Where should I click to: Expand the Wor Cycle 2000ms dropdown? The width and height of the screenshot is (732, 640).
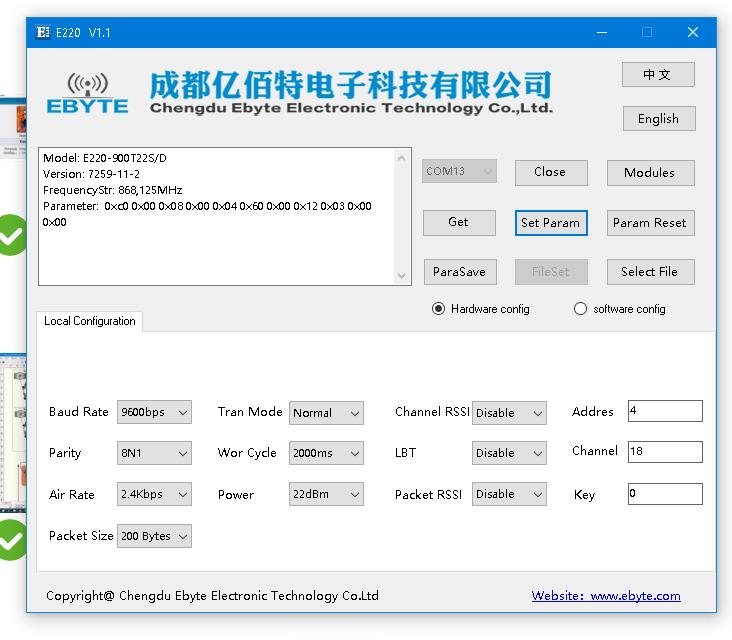pos(326,453)
